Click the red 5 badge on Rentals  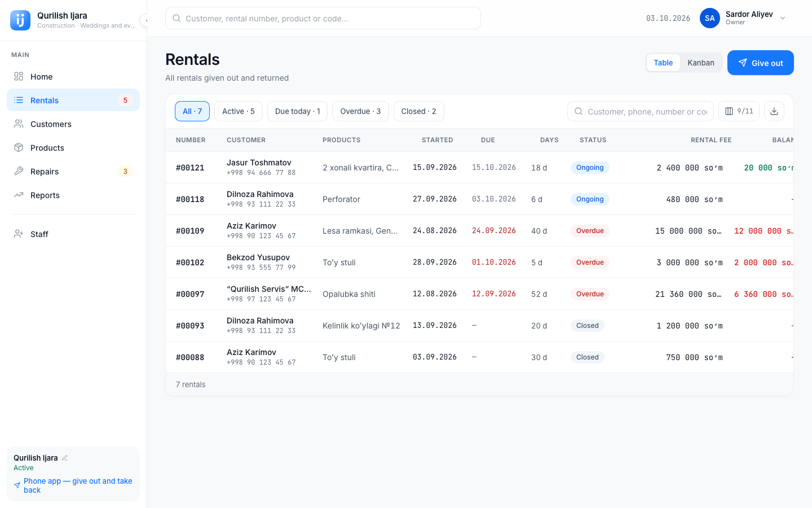(125, 100)
